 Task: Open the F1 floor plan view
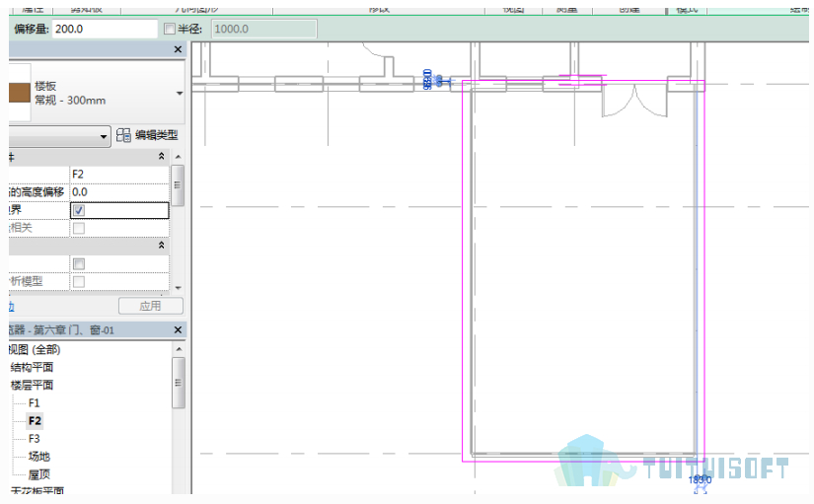[x=35, y=402]
